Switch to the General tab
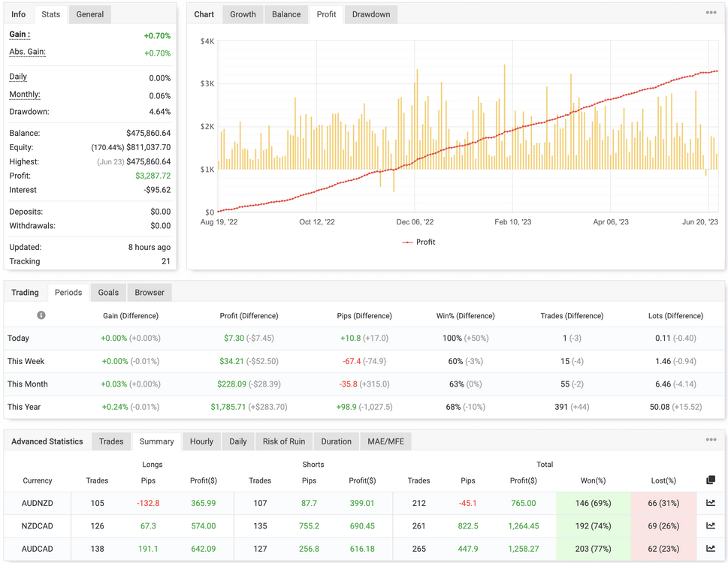The height and width of the screenshot is (563, 728). (90, 14)
